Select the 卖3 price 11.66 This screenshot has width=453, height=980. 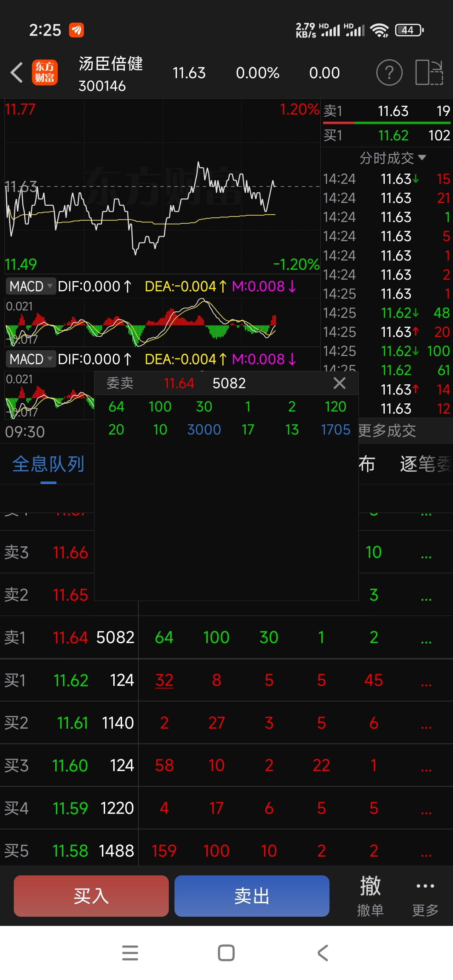click(70, 552)
